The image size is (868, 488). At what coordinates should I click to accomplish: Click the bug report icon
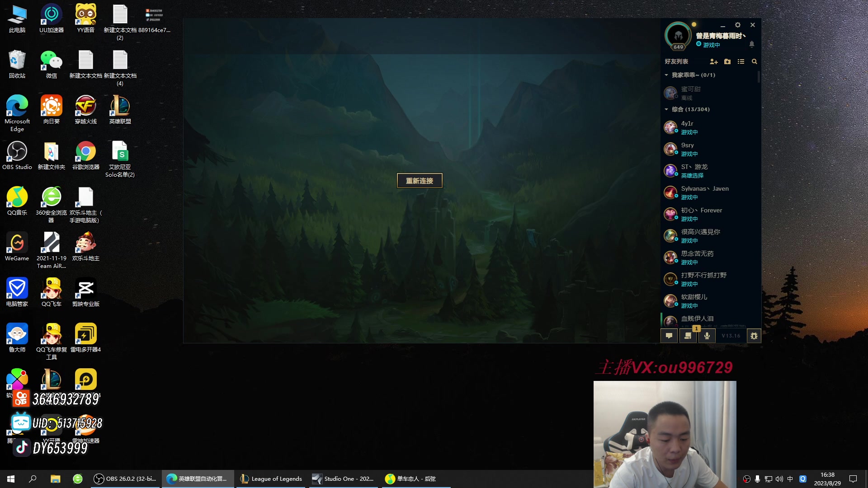[x=754, y=336]
